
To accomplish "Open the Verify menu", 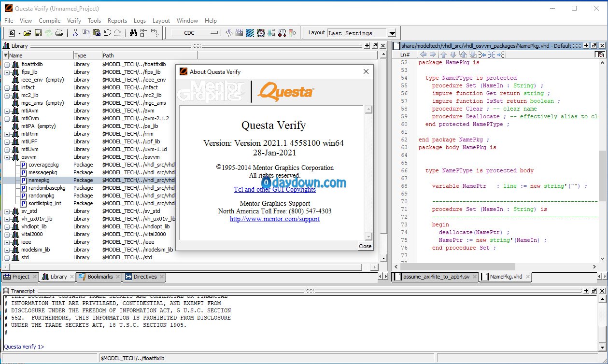I will click(74, 21).
